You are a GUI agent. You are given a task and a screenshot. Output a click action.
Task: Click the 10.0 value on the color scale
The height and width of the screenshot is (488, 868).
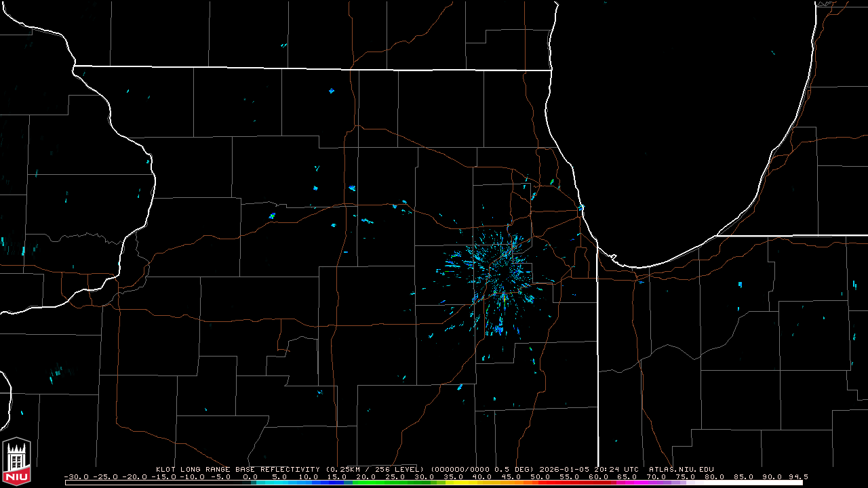pyautogui.click(x=308, y=476)
